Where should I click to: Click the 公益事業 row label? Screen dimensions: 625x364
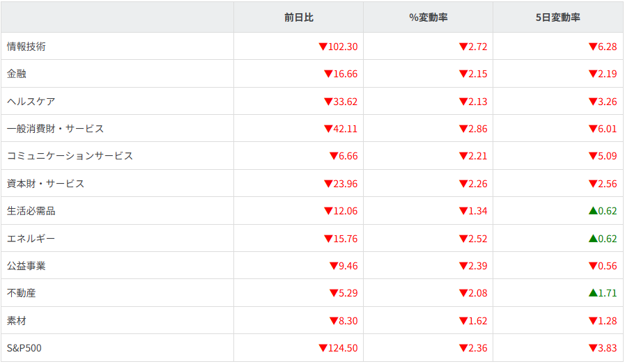click(x=26, y=266)
